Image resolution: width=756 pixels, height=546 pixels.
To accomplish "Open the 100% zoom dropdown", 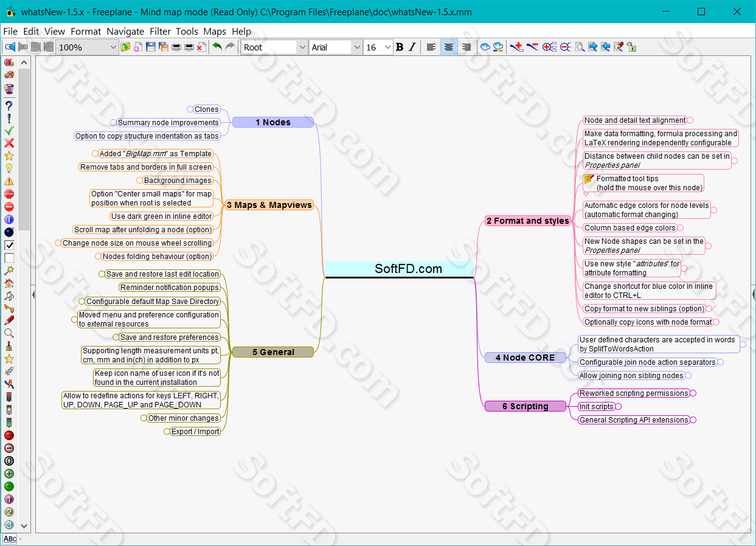I will click(x=113, y=47).
